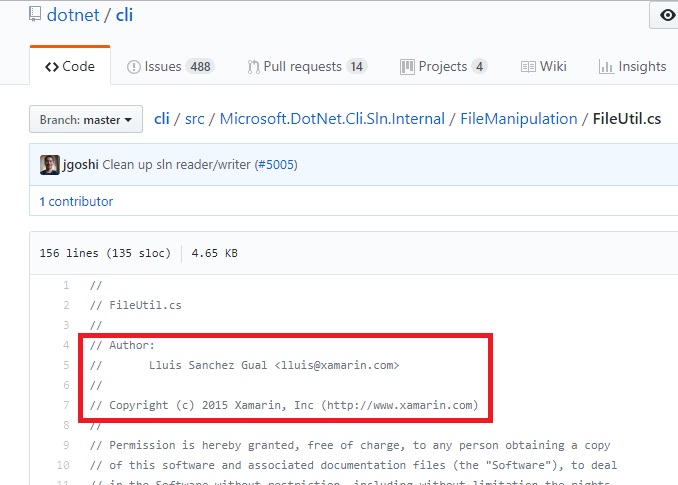This screenshot has width=678, height=485.
Task: Navigate to src folder in breadcrumb
Action: pos(194,119)
